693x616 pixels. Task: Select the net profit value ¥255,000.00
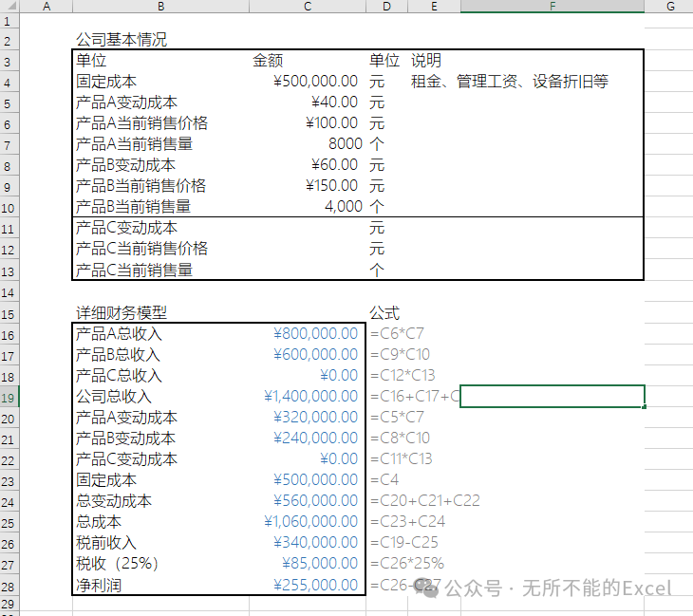(x=315, y=585)
